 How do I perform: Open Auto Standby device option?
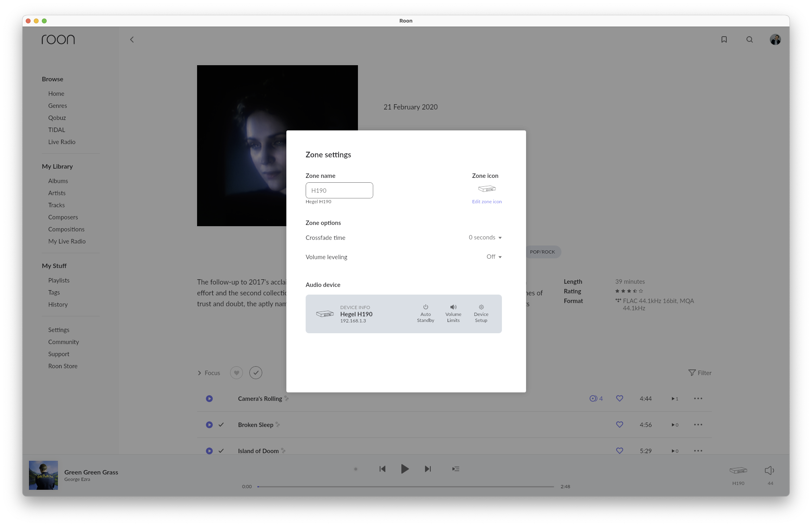click(426, 314)
